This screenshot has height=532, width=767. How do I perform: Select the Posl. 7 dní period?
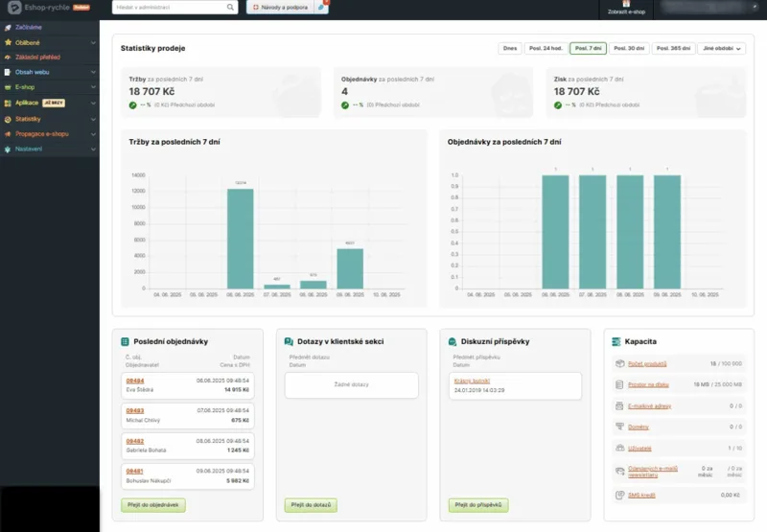588,49
